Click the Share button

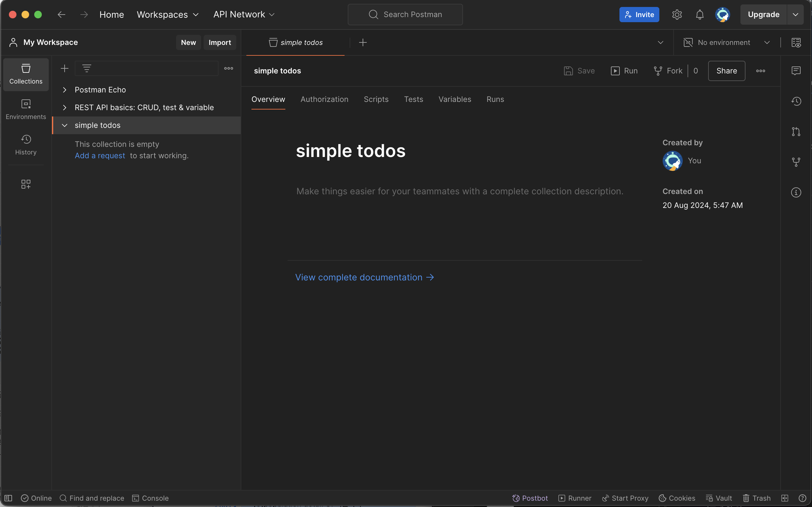point(726,71)
